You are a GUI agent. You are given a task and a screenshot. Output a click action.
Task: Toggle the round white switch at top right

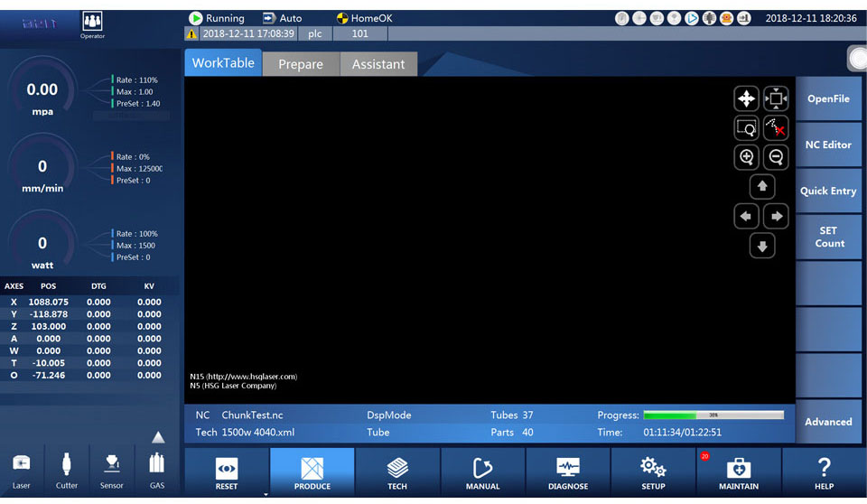coord(857,59)
